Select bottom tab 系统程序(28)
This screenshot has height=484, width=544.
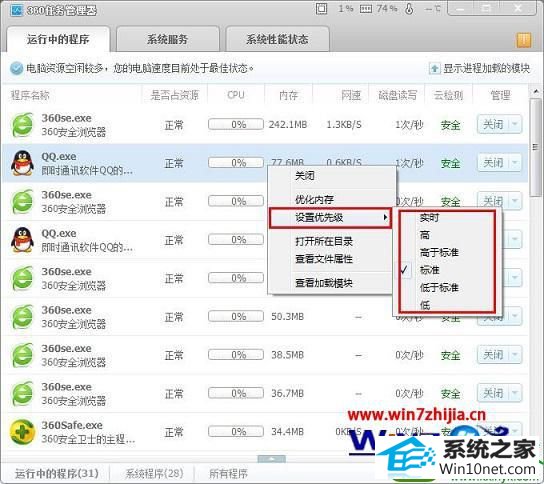(154, 474)
